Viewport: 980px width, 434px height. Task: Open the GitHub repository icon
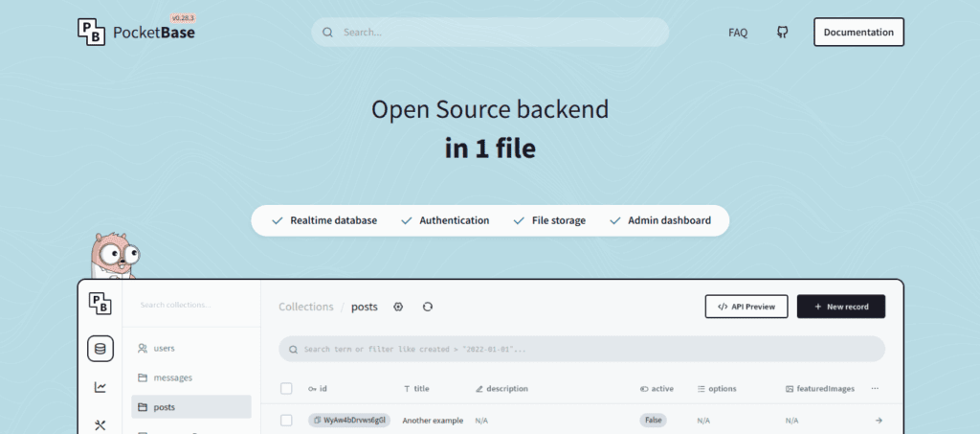(x=783, y=32)
